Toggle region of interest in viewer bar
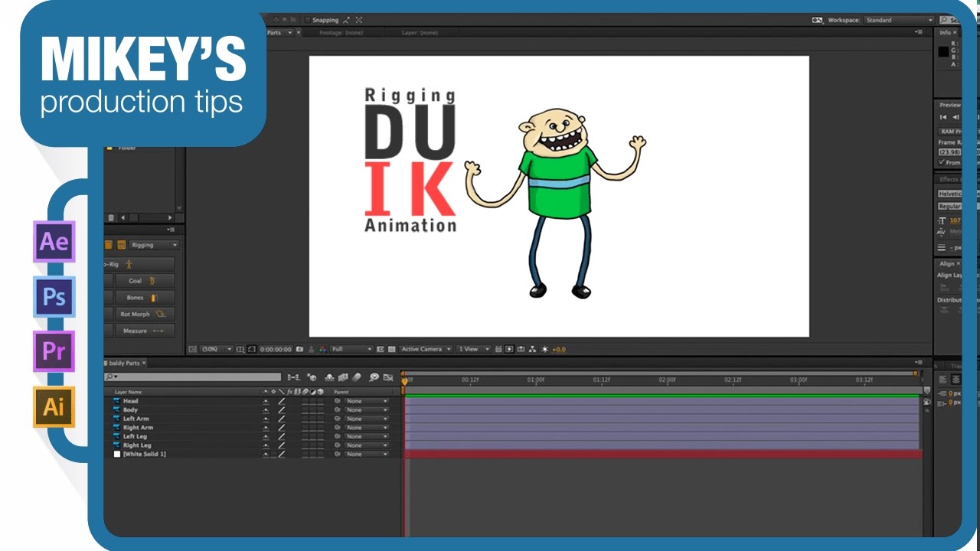Image resolution: width=980 pixels, height=551 pixels. 380,349
